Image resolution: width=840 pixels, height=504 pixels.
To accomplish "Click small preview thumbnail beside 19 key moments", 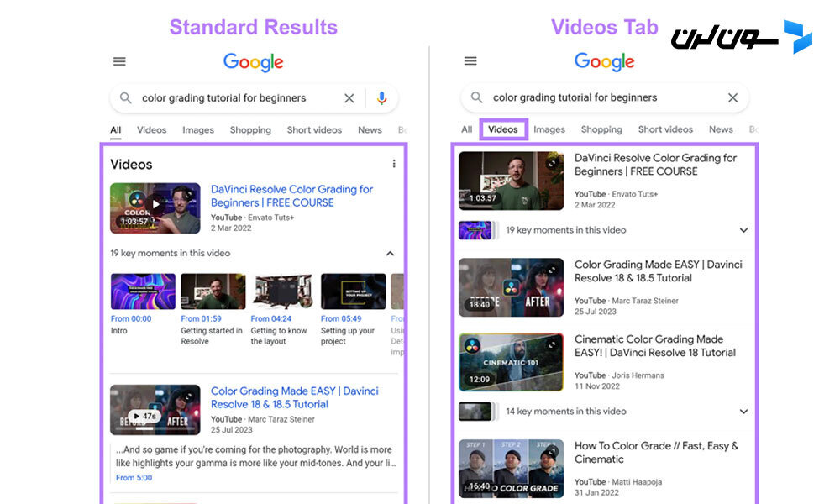I will (x=475, y=230).
